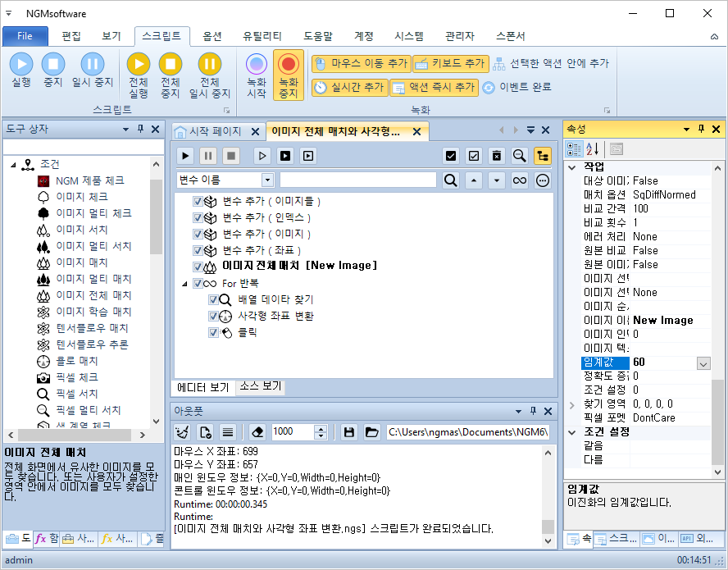The height and width of the screenshot is (570, 728).
Task: Click 선택한 액션 안에 추가
Action: (x=551, y=64)
